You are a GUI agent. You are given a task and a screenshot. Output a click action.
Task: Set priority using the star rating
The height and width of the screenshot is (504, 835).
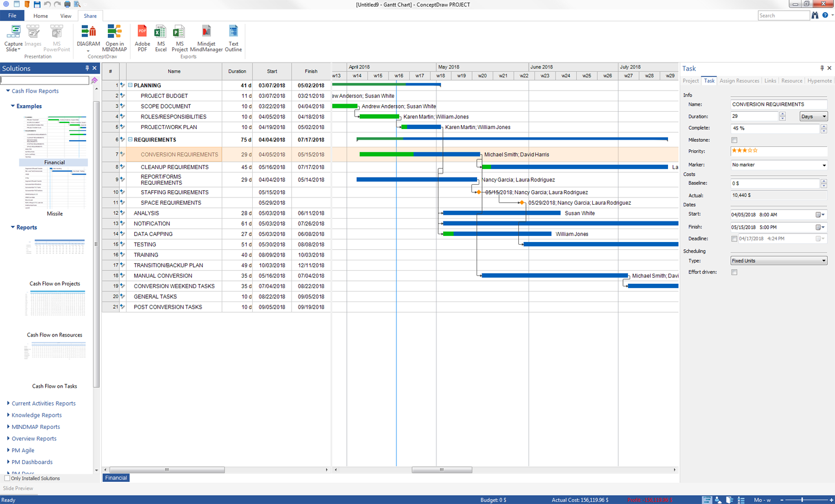click(x=745, y=151)
